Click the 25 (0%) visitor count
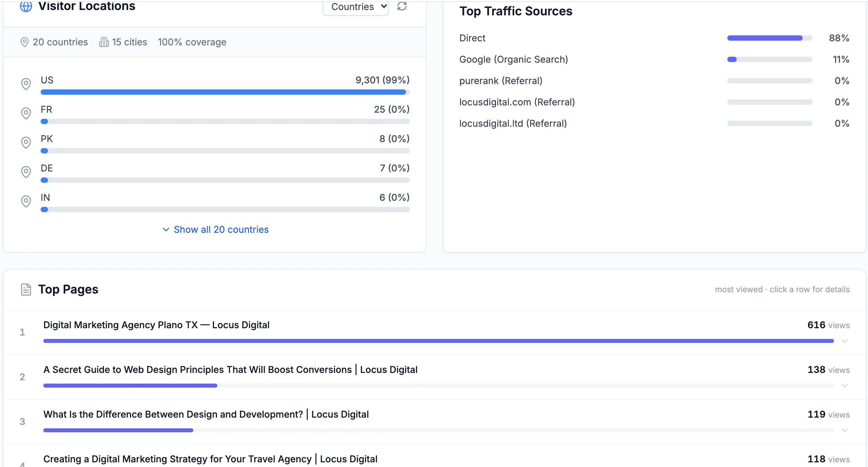The width and height of the screenshot is (868, 467). point(392,110)
